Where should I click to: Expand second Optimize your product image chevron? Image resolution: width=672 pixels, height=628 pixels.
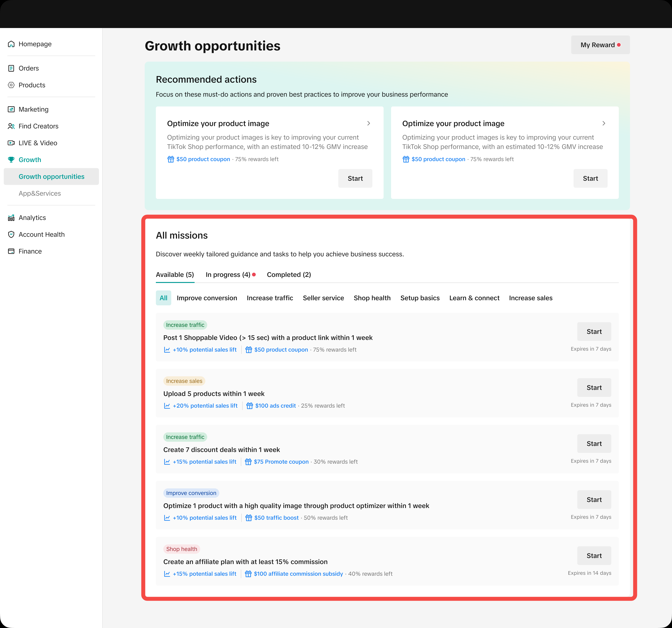pos(604,123)
